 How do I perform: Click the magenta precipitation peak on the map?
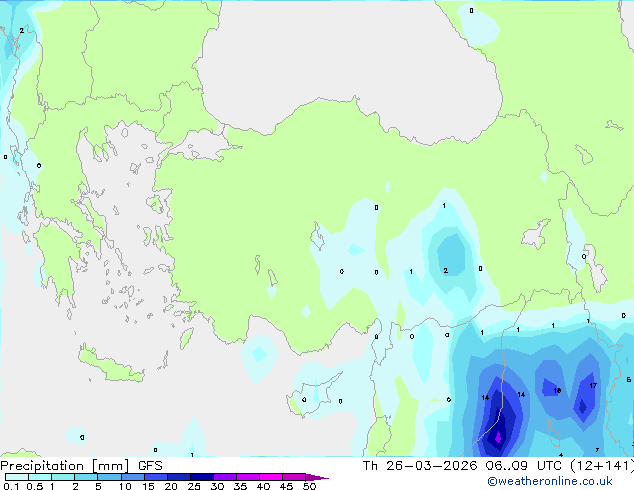coord(498,437)
